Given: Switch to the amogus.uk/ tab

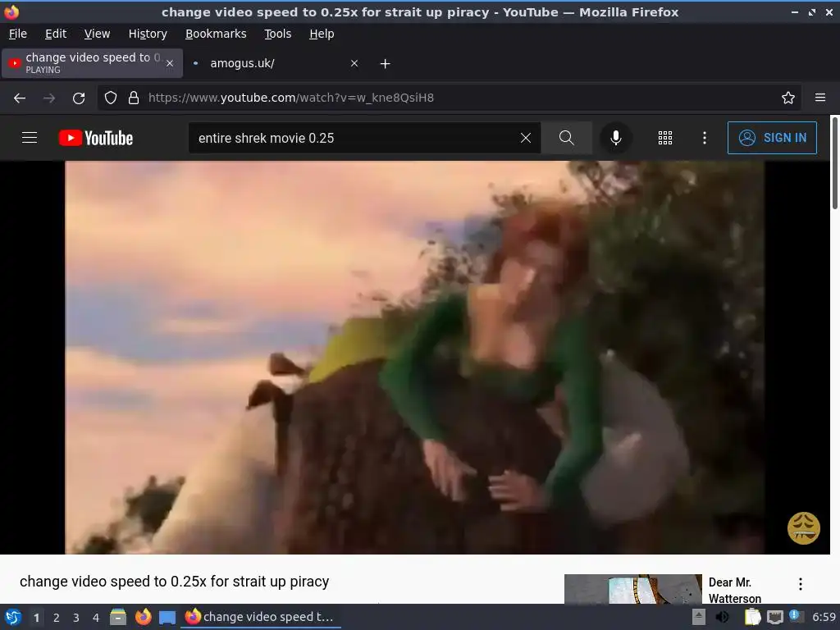Looking at the screenshot, I should click(x=274, y=63).
